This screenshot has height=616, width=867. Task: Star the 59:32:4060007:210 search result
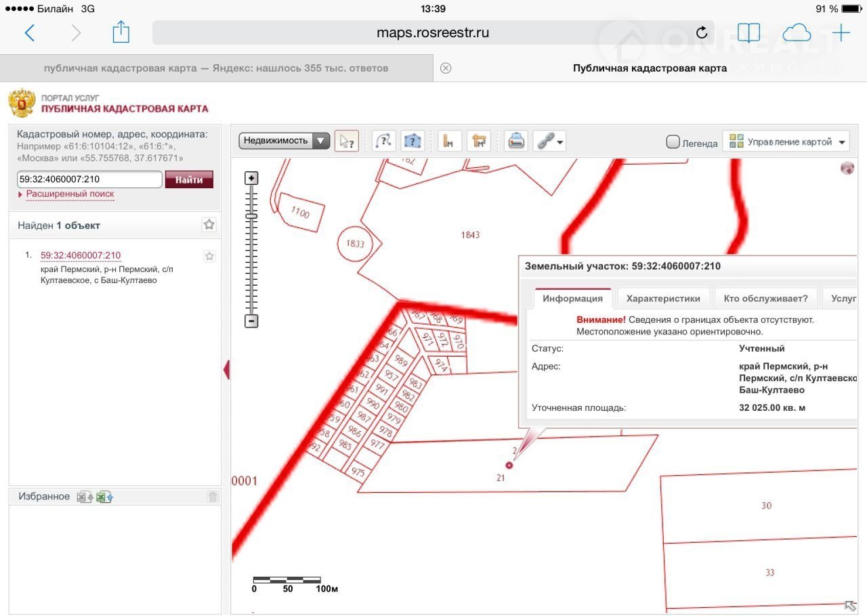209,256
